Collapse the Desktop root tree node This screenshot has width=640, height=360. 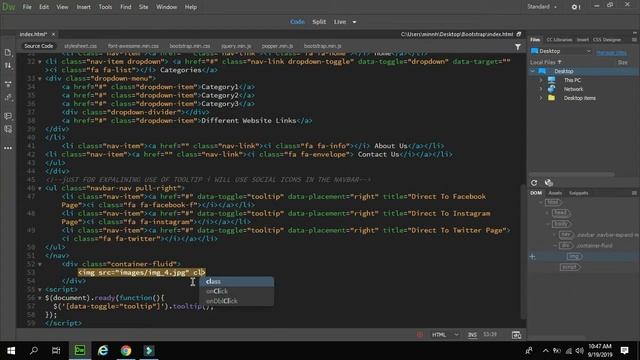click(x=532, y=71)
